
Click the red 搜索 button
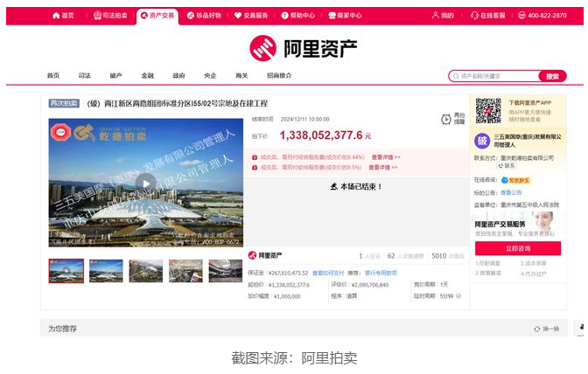click(x=552, y=76)
